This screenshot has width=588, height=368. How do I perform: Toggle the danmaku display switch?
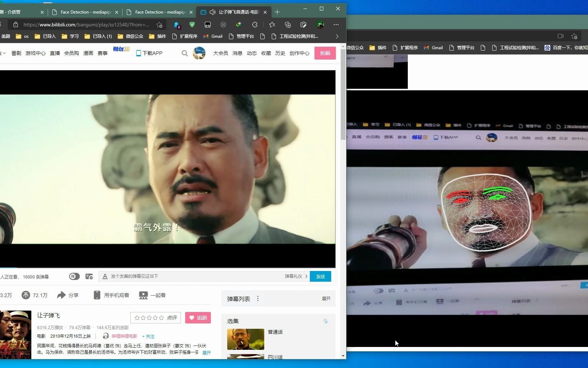coord(74,276)
